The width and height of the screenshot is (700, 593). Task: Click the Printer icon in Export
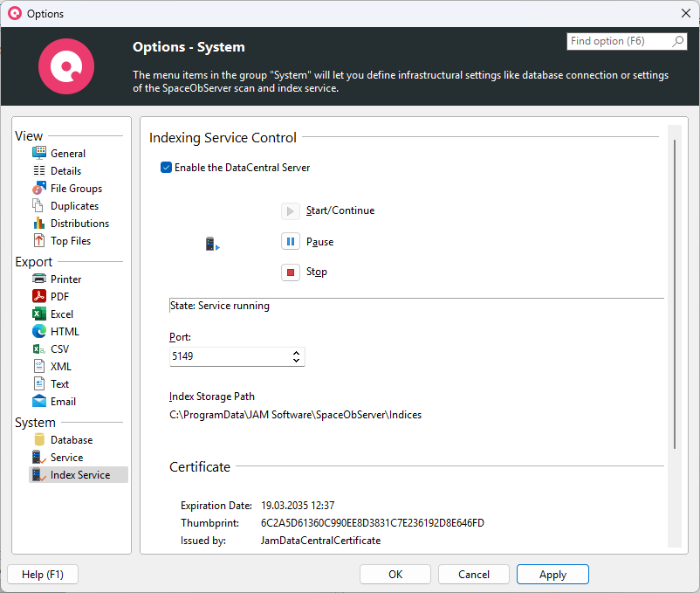pos(39,279)
